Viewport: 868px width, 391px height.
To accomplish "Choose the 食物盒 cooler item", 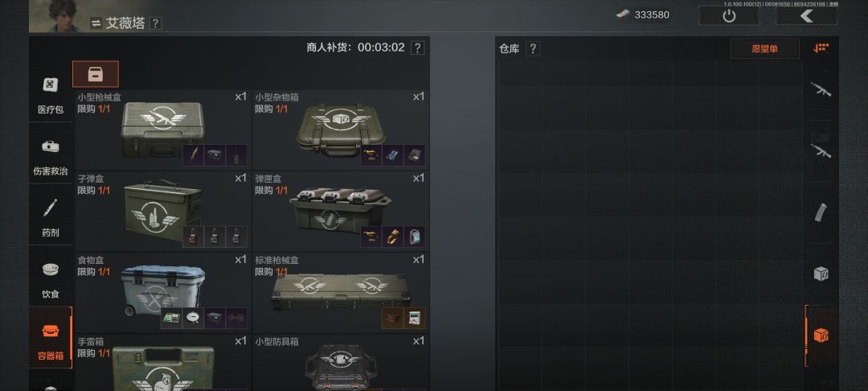I will pyautogui.click(x=162, y=292).
